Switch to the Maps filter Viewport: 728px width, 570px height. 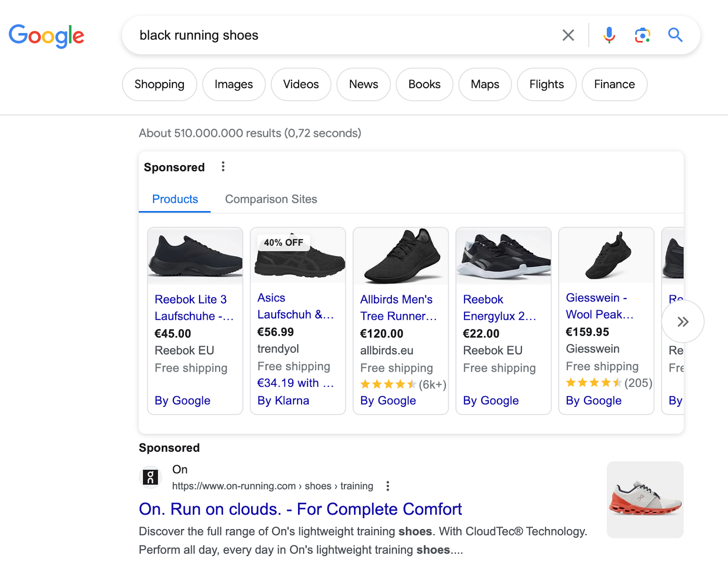(x=485, y=84)
